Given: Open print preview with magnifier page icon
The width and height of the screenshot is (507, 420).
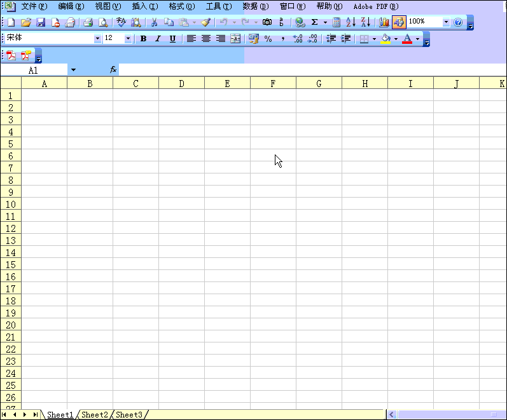Looking at the screenshot, I should [103, 22].
